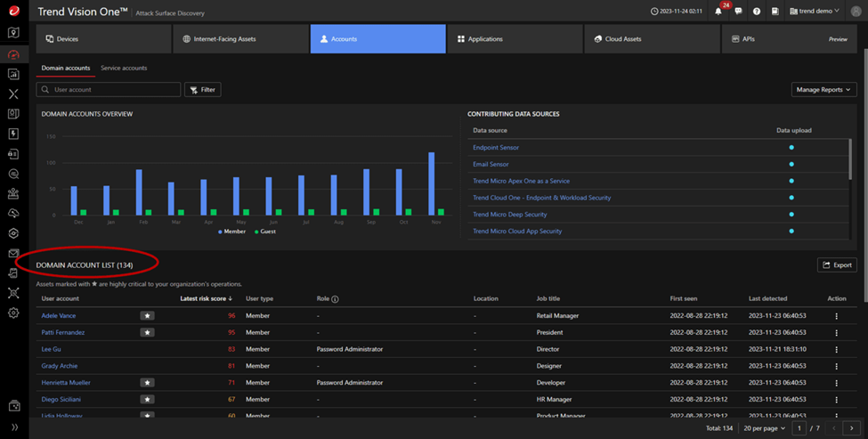Viewport: 868px width, 439px height.
Task: Export the domain account list
Action: click(837, 265)
